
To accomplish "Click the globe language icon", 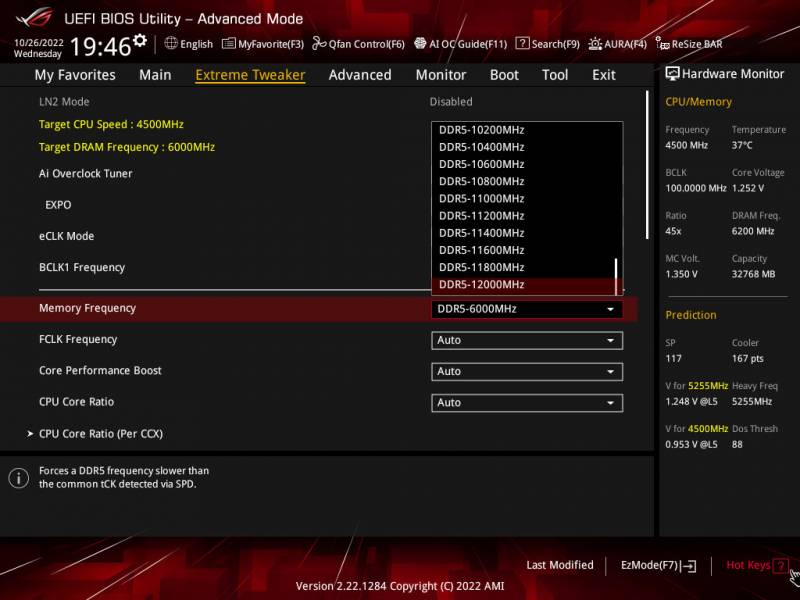I will (171, 43).
